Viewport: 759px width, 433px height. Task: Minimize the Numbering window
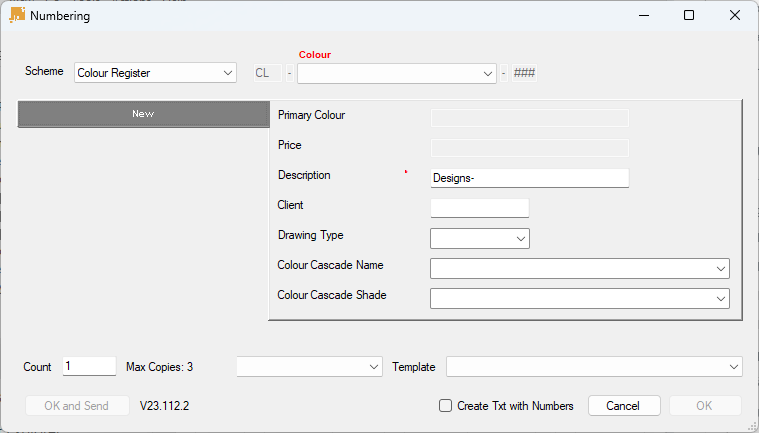click(644, 15)
